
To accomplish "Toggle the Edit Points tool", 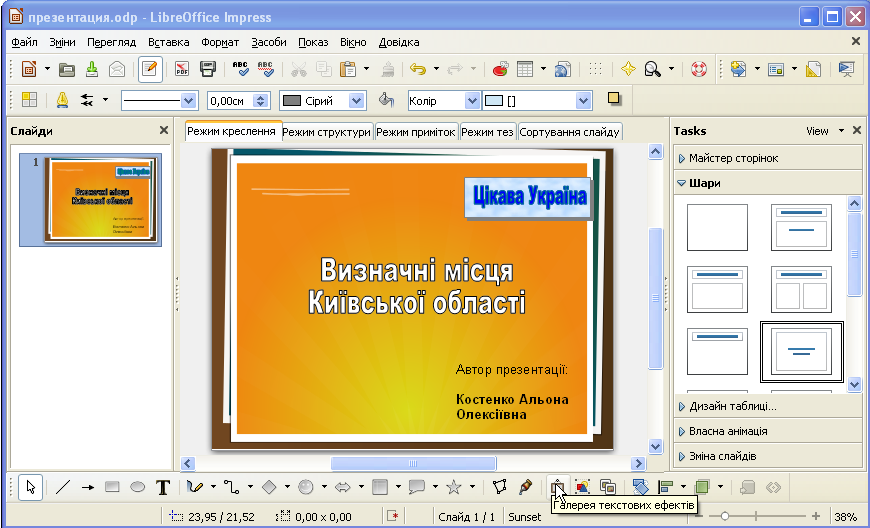I will 500,487.
